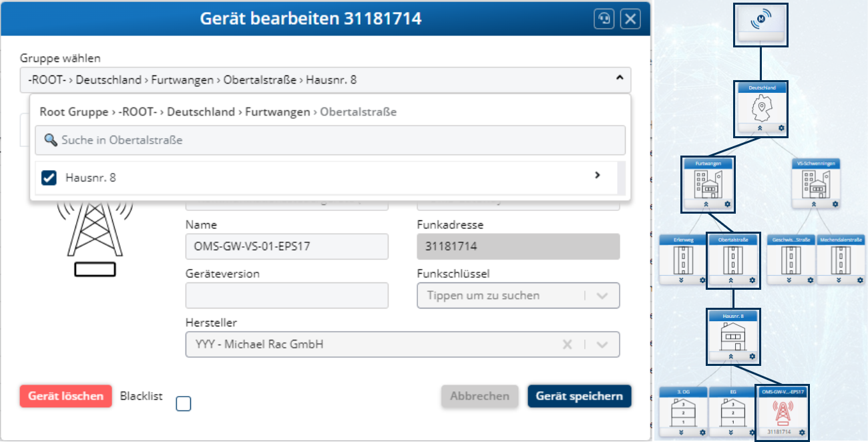
Task: Click the support headset icon in dialog header
Action: 604,19
